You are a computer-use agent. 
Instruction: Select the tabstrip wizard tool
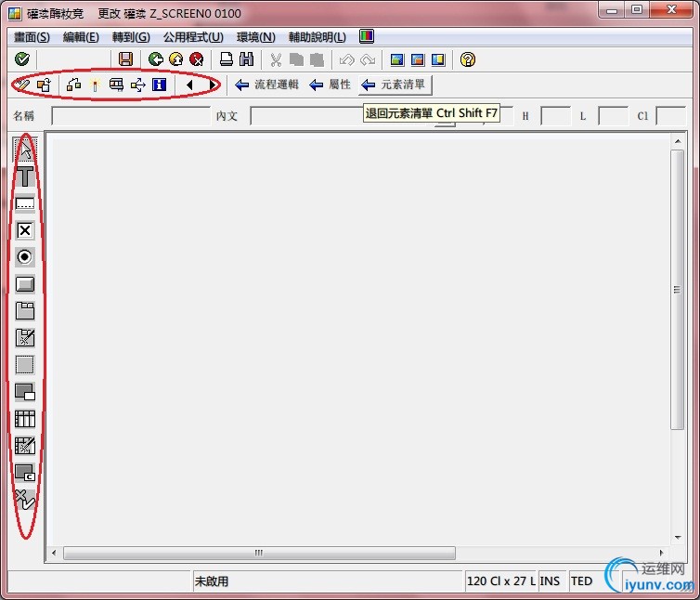pos(24,338)
